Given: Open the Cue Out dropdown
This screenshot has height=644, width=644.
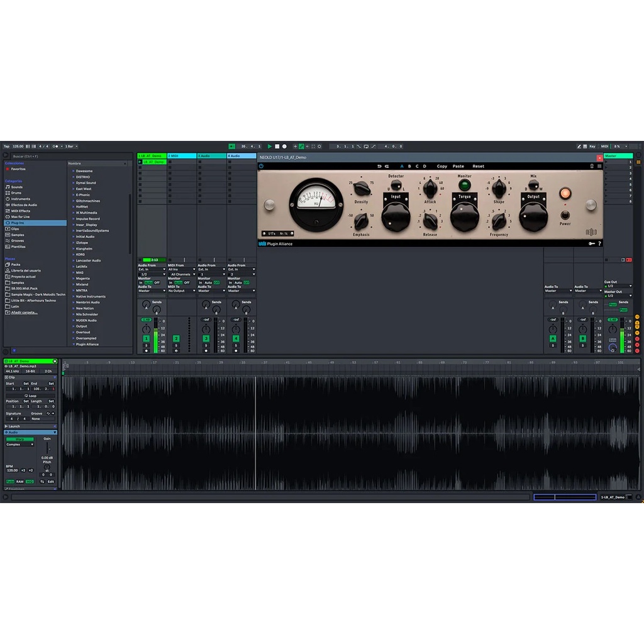Looking at the screenshot, I should click(x=618, y=286).
